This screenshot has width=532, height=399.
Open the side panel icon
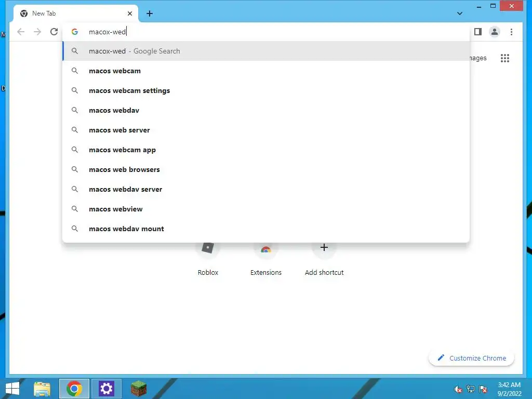coord(478,32)
